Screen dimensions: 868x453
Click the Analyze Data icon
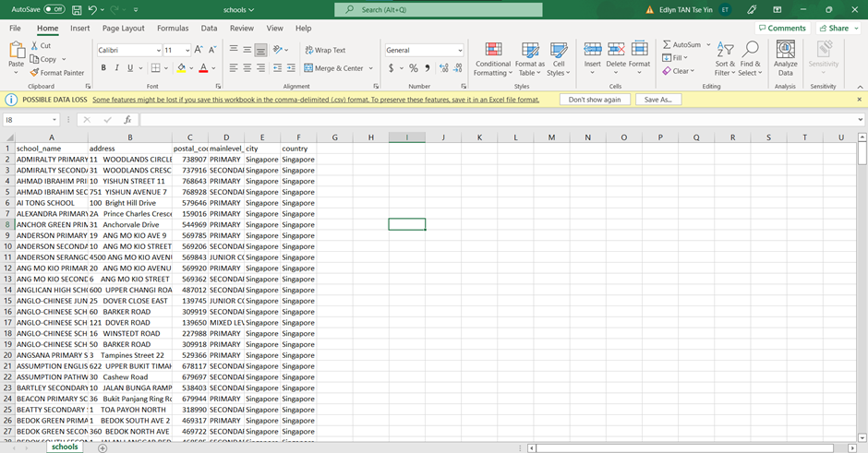point(785,56)
